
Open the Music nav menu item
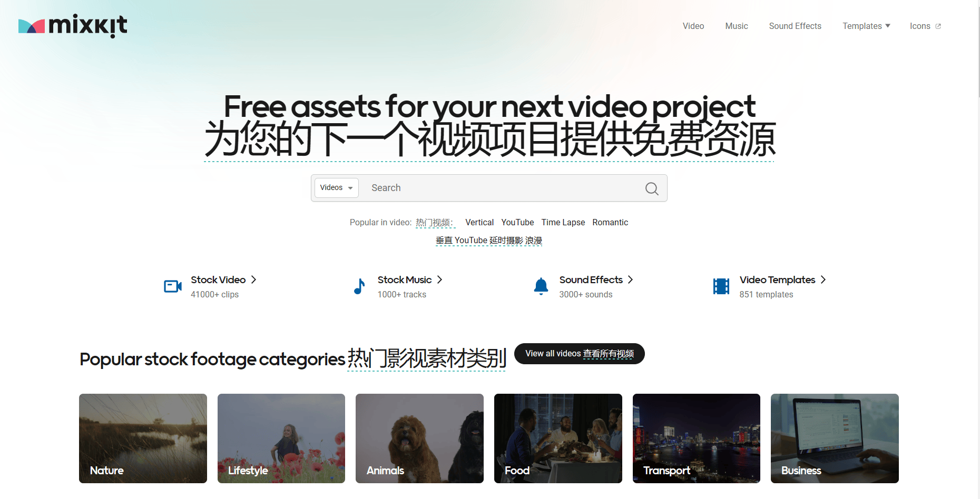(736, 26)
